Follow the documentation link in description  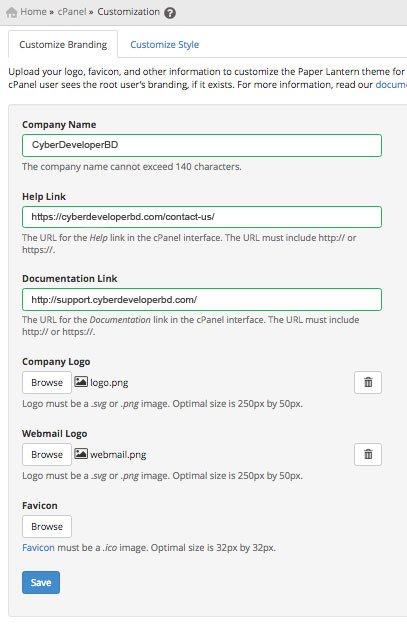pyautogui.click(x=391, y=85)
